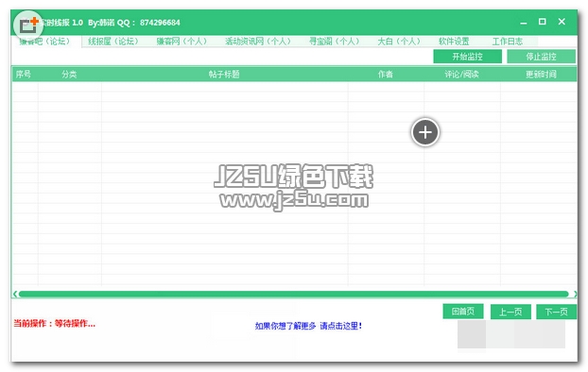Click the app icon in title bar
This screenshot has height=372, width=588.
coord(28,25)
